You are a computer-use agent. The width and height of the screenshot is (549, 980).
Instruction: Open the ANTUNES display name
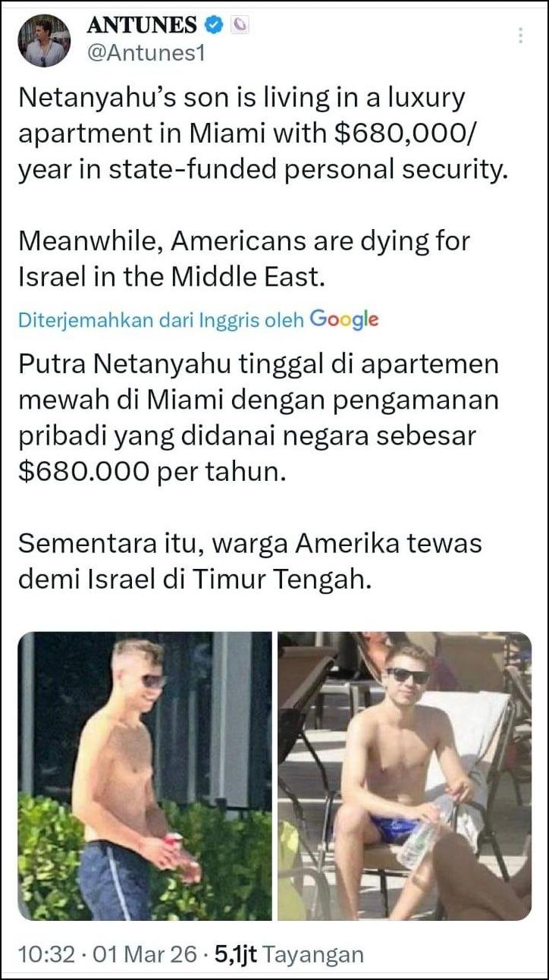pyautogui.click(x=142, y=25)
